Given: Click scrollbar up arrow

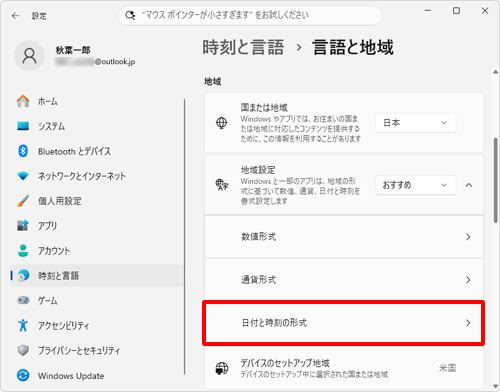Looking at the screenshot, I should (x=495, y=72).
